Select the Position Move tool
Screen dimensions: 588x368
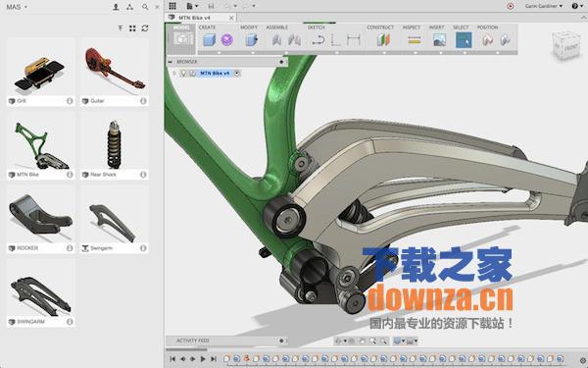(487, 40)
